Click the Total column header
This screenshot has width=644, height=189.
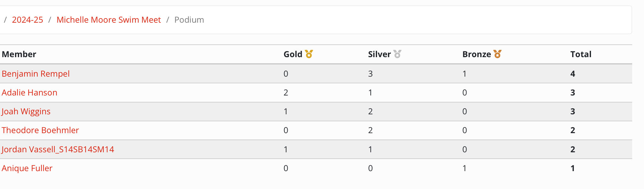[x=581, y=54]
